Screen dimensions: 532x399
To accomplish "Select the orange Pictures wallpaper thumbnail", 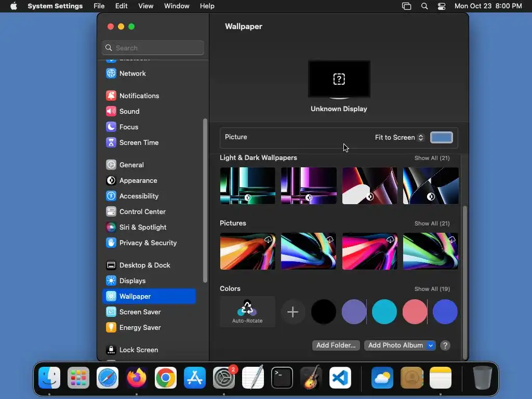I will click(x=248, y=251).
